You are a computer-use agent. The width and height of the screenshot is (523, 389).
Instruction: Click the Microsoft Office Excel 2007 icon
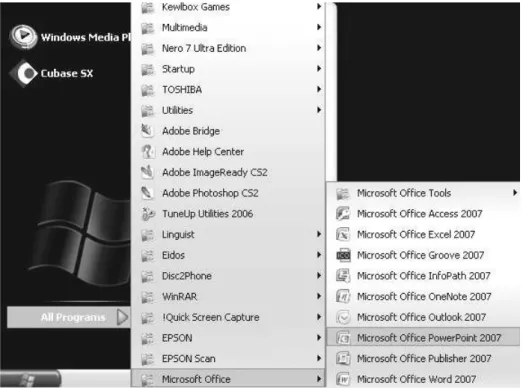pyautogui.click(x=343, y=234)
